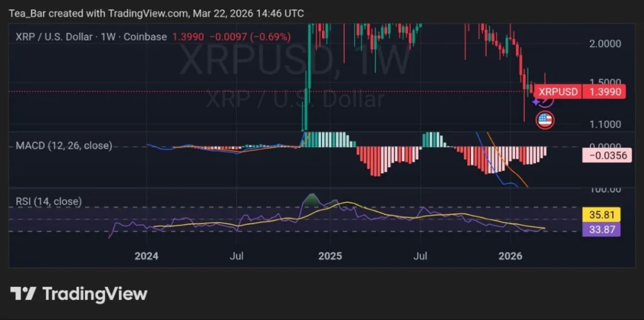Click the 100.00 RSI scale label
The width and height of the screenshot is (644, 320).
606,190
